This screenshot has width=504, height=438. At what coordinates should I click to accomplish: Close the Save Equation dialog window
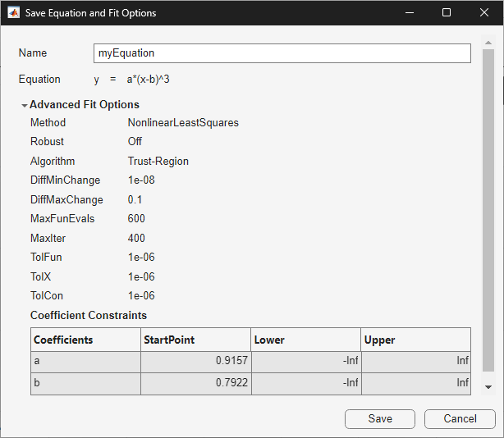tap(484, 13)
